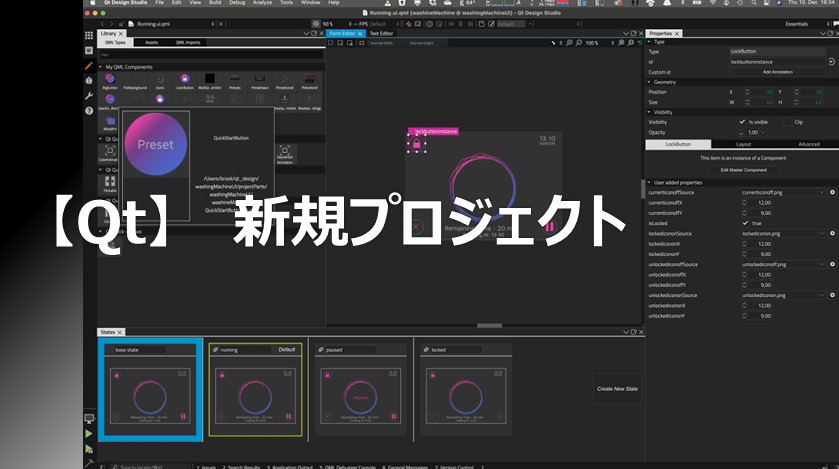The width and height of the screenshot is (839, 469).
Task: Open the Running.ui.qml file selector dropdown
Action: click(x=213, y=24)
